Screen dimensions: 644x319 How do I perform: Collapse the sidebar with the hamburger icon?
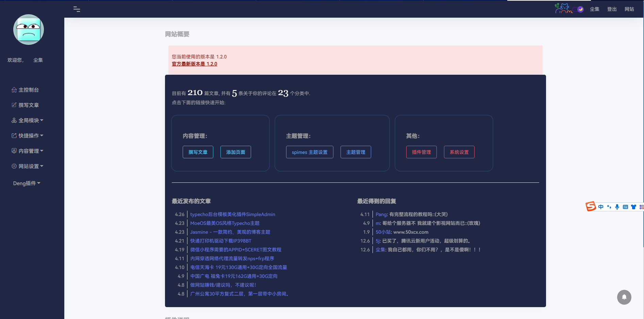coord(77,10)
